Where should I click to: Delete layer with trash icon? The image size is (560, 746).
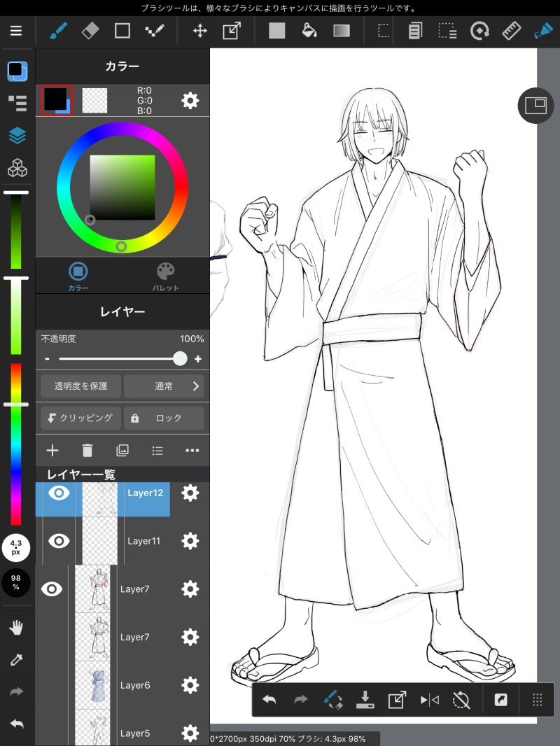[x=87, y=450]
